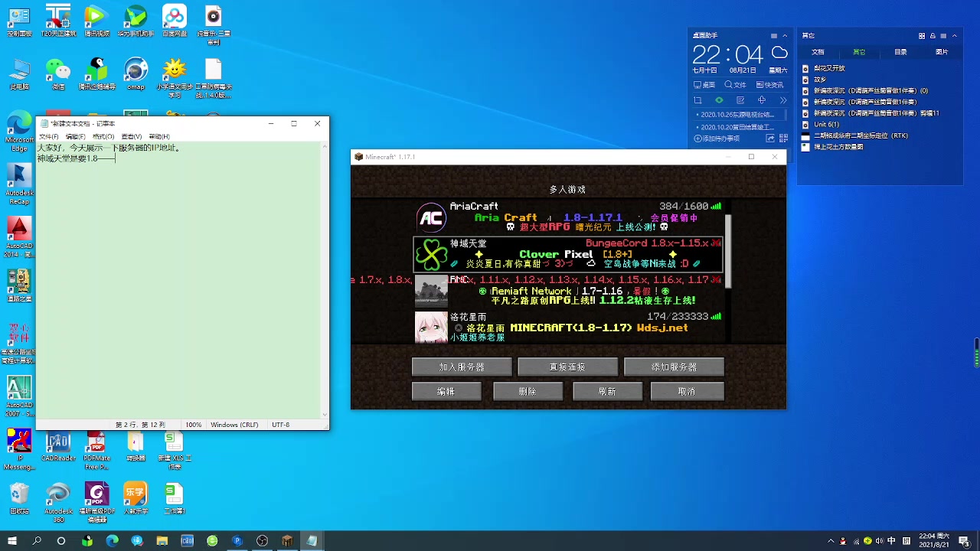Open the 查看(V) menu in Notepad
980x551 pixels.
tap(131, 136)
